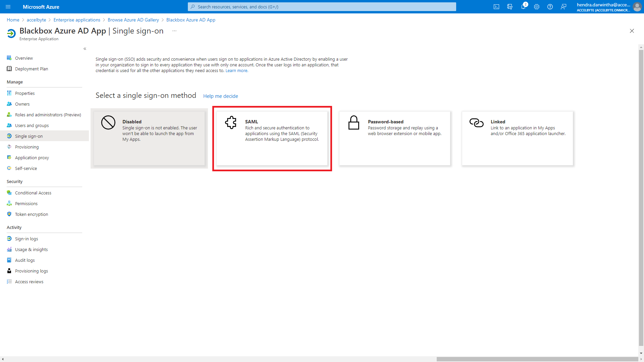The width and height of the screenshot is (644, 362).
Task: Go to Enterprise applications breadcrumb
Action: [77, 20]
